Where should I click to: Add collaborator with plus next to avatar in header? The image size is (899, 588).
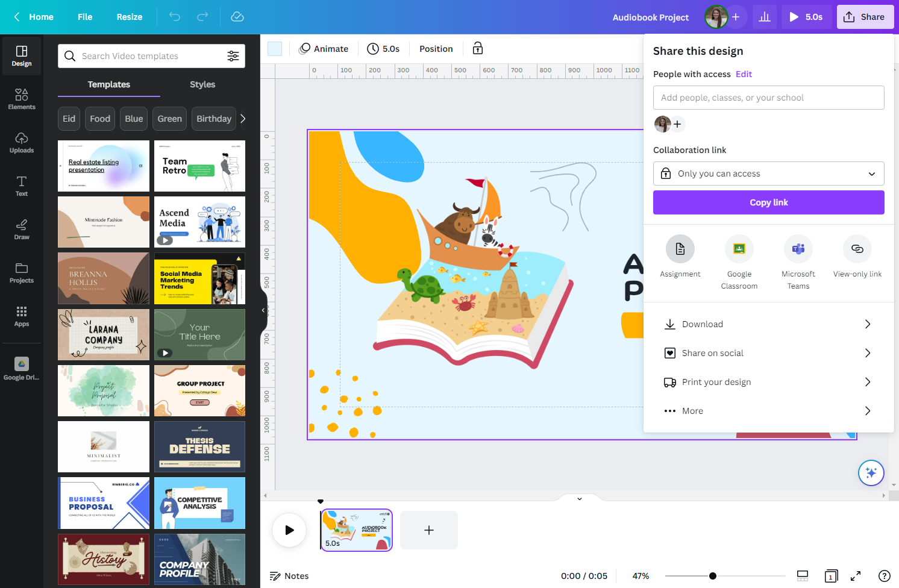point(736,17)
